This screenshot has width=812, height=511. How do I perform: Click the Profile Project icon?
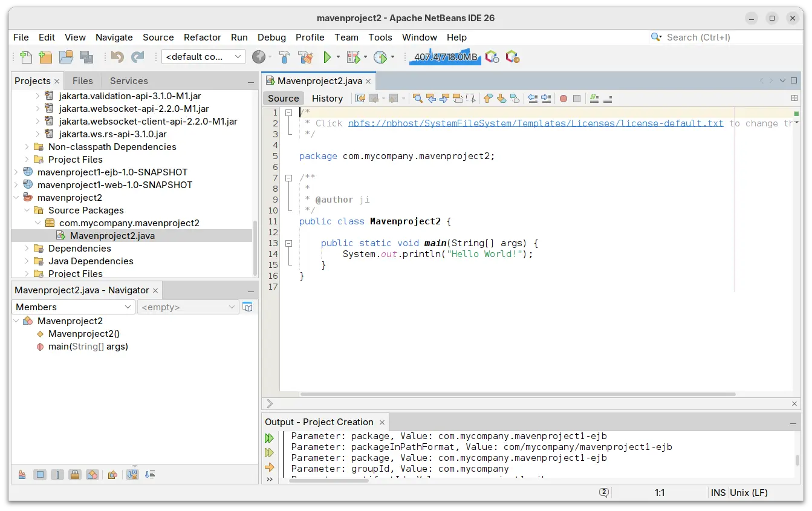click(380, 57)
